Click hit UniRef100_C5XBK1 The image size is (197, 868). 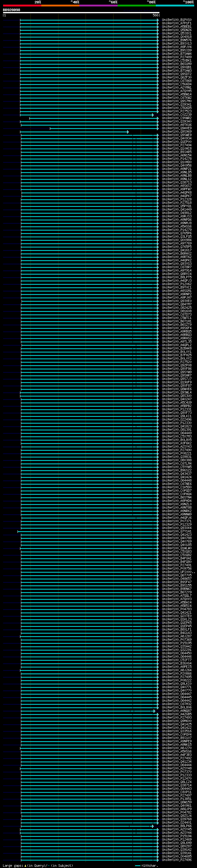coord(176,61)
